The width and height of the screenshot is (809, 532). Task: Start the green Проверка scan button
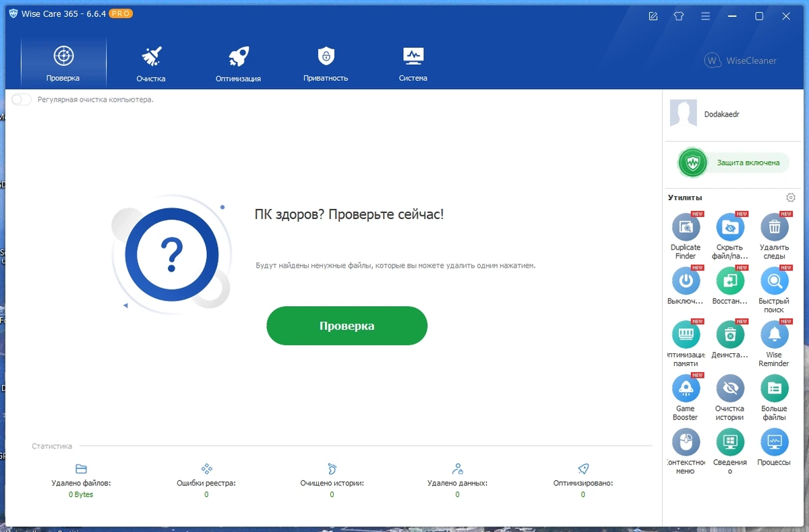347,326
